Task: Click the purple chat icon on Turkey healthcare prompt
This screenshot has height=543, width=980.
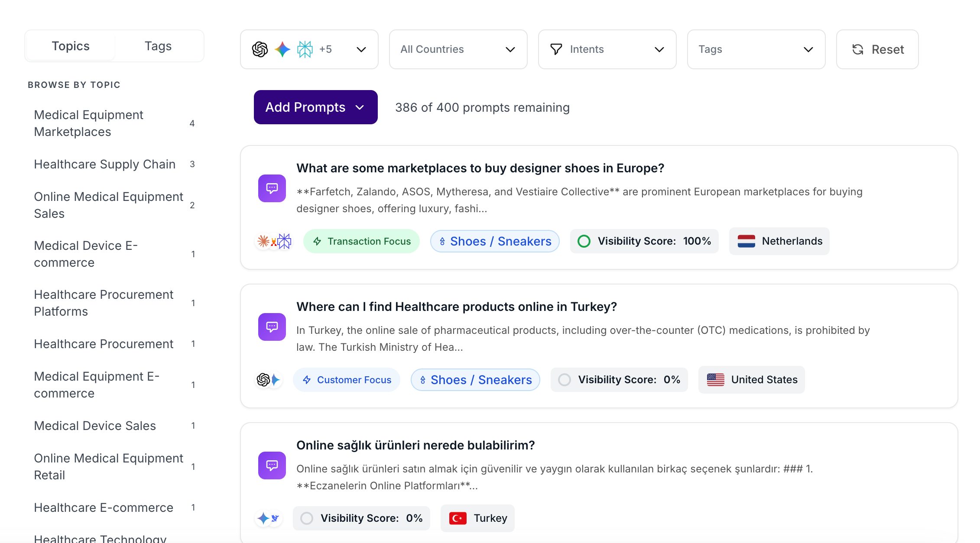Action: (x=272, y=327)
